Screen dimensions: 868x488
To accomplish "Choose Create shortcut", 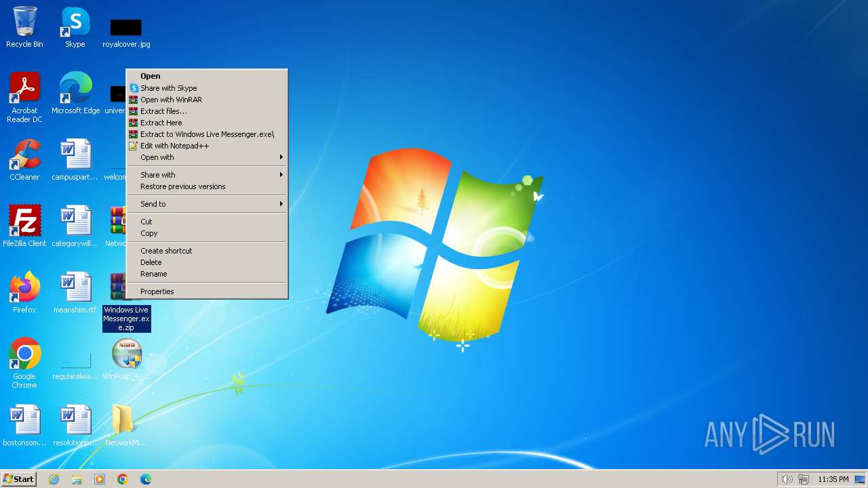I will click(208, 251).
